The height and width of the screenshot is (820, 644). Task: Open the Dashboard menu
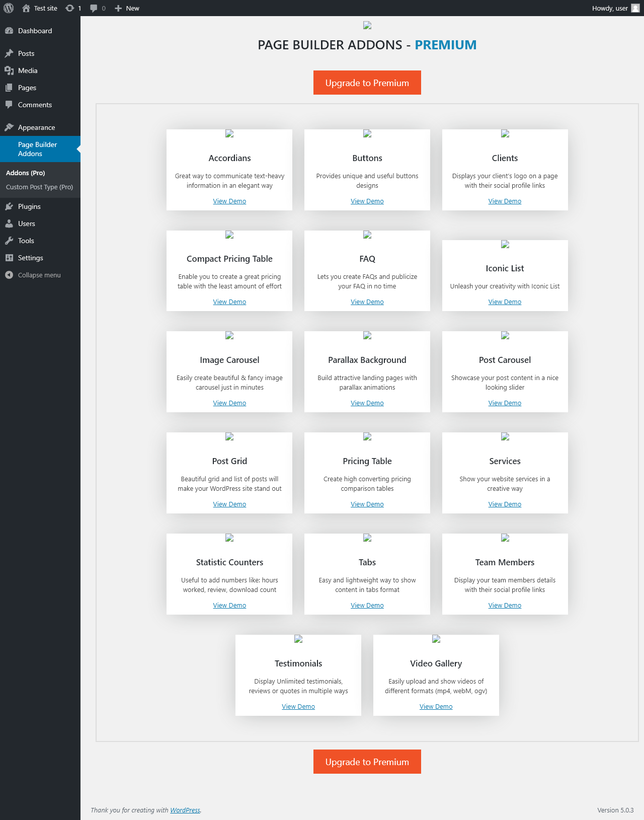coord(40,31)
